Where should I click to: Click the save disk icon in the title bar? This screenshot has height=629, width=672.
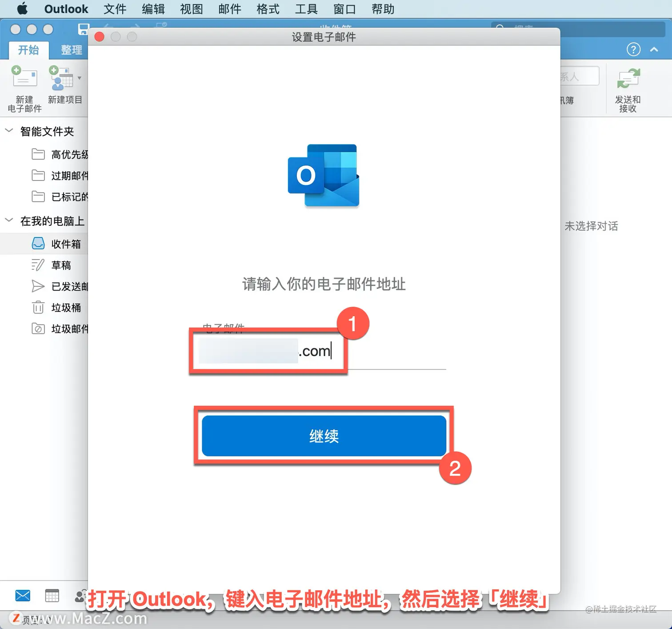click(84, 29)
